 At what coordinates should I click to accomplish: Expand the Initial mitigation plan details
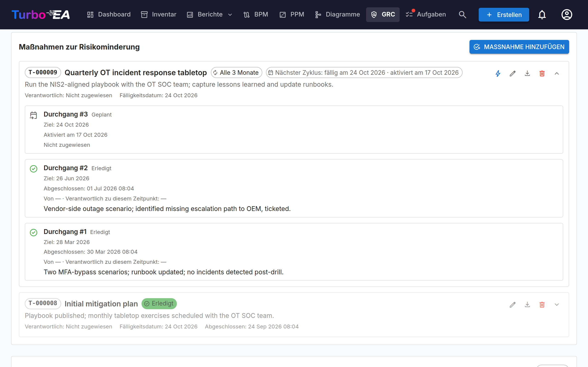(557, 304)
